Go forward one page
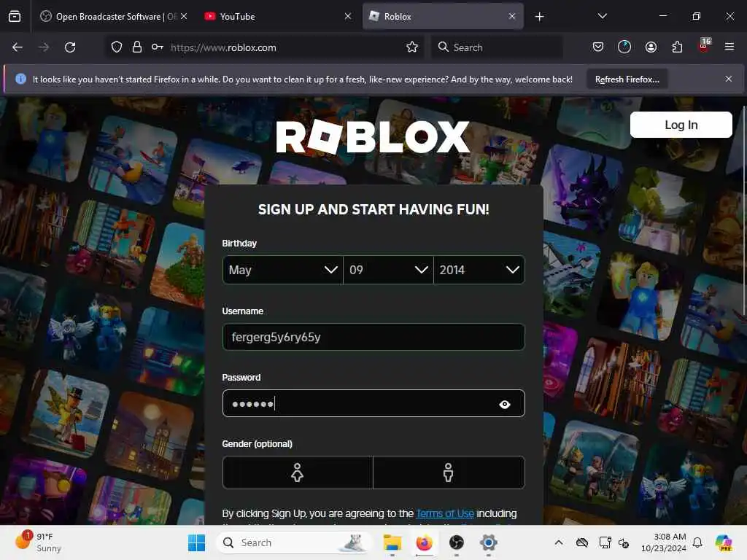 tap(44, 47)
